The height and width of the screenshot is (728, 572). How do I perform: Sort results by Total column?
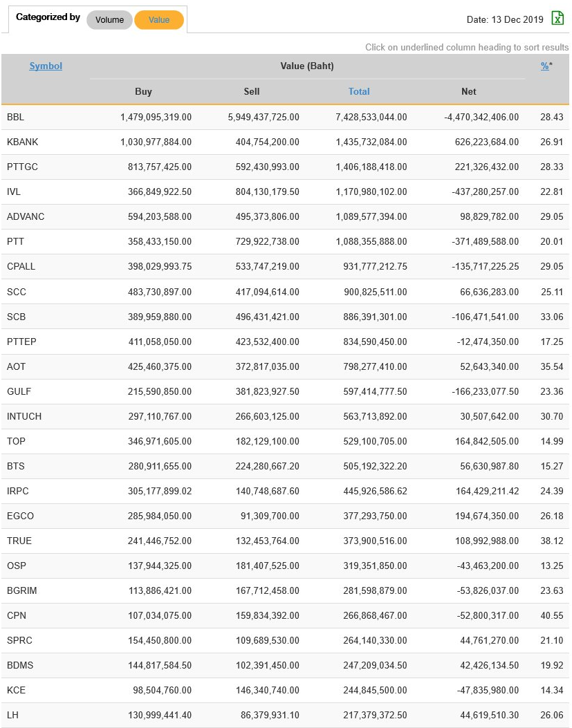pos(359,91)
